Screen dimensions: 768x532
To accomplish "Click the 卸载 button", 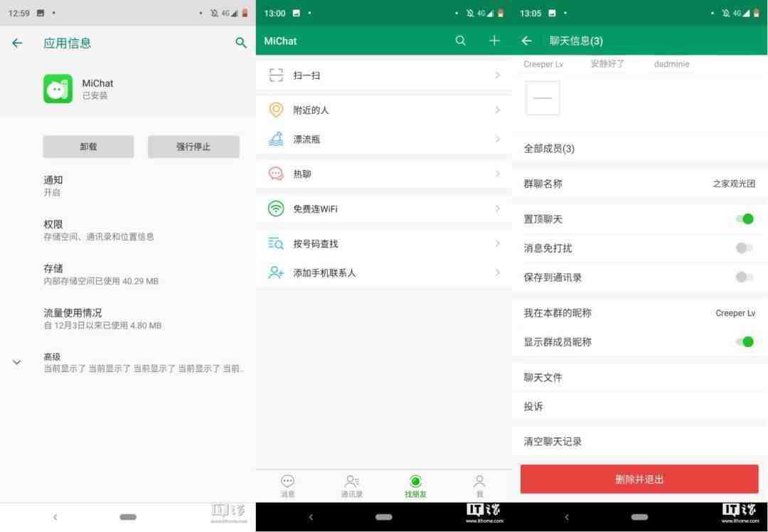I will coord(88,147).
